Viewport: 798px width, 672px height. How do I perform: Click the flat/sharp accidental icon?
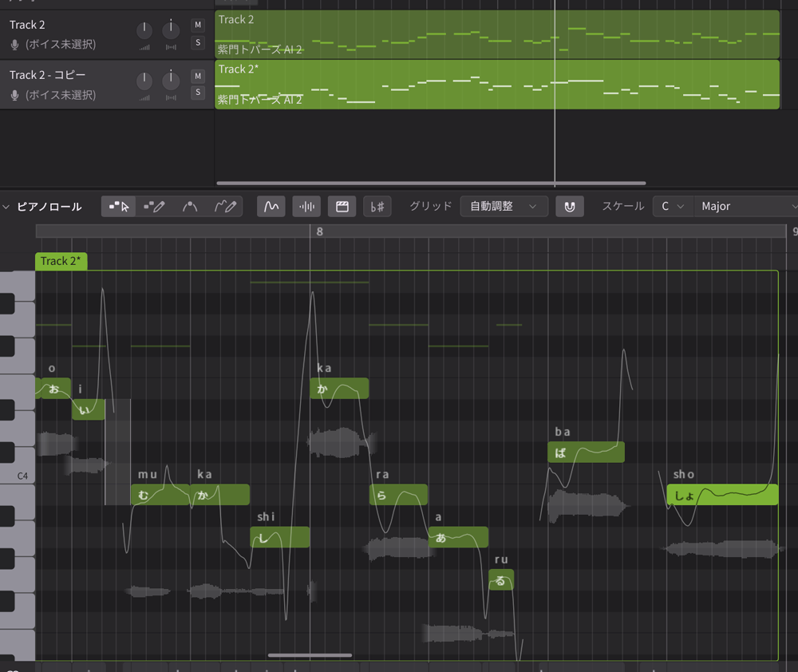click(x=377, y=207)
